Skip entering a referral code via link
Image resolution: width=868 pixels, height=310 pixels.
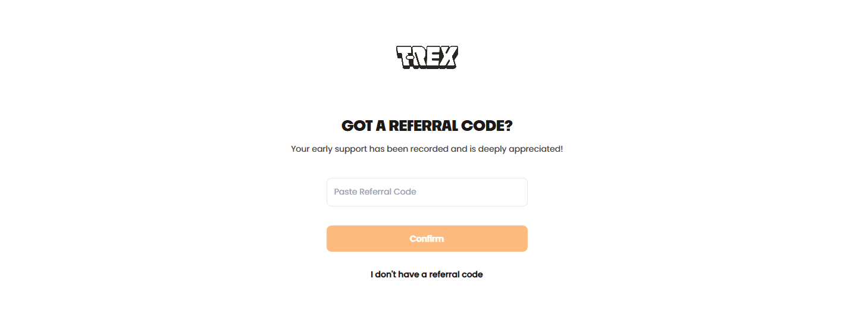(427, 274)
